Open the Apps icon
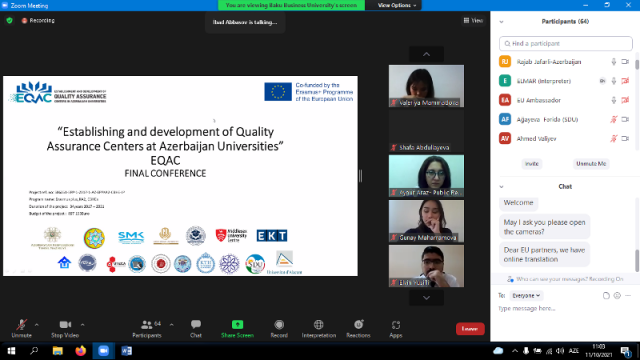The height and width of the screenshot is (360, 640). 396,325
